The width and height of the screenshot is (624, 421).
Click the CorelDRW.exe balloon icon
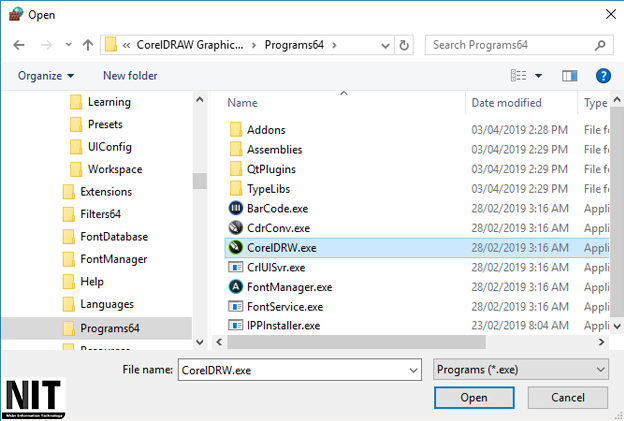tap(236, 248)
